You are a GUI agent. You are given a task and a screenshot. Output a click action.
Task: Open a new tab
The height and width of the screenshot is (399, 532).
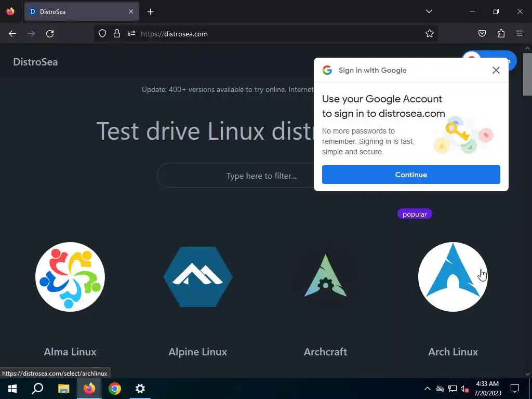pyautogui.click(x=150, y=12)
